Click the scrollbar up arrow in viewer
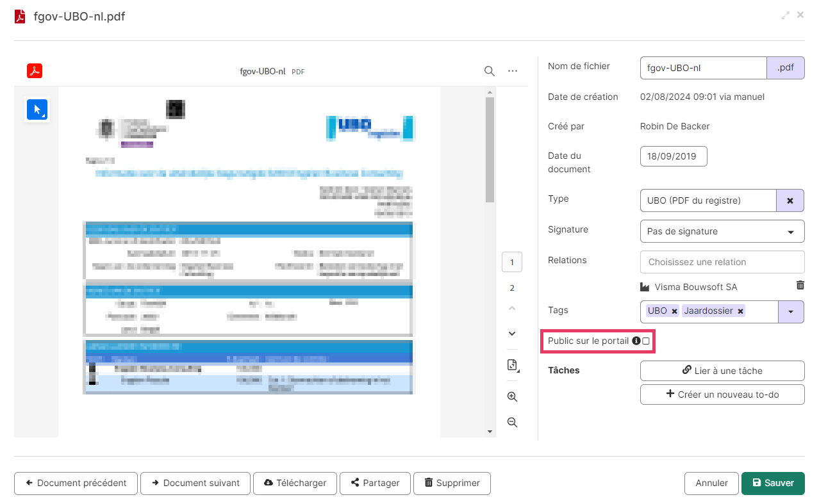This screenshot has width=819, height=504. (x=490, y=93)
